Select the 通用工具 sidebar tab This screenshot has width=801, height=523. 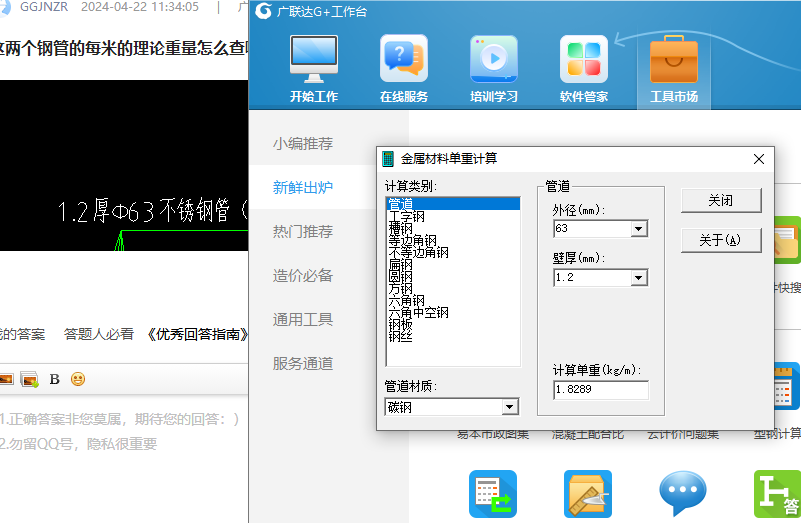click(x=303, y=320)
